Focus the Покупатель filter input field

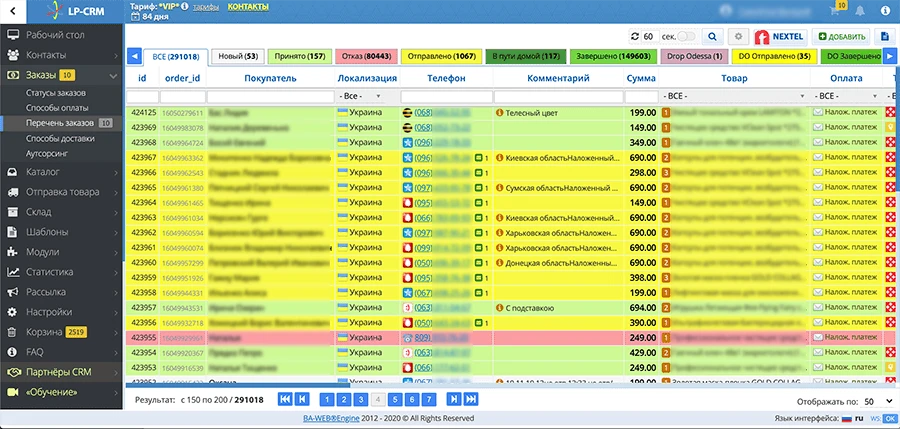pos(270,96)
